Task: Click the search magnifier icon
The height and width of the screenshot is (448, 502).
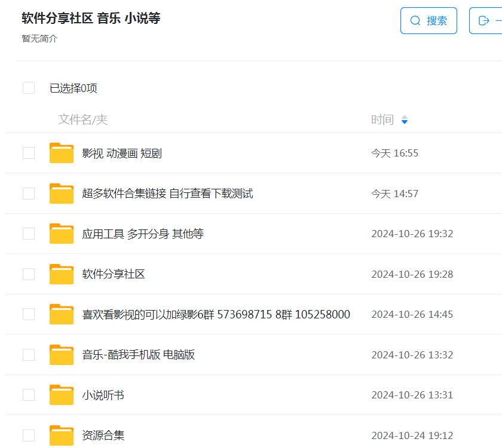Action: [x=415, y=20]
